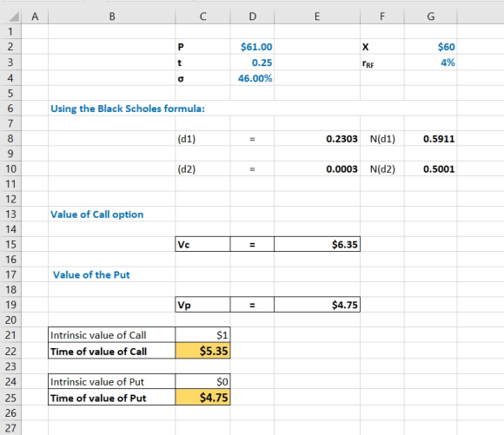
Task: Select the Value of the Put heading
Action: point(91,274)
